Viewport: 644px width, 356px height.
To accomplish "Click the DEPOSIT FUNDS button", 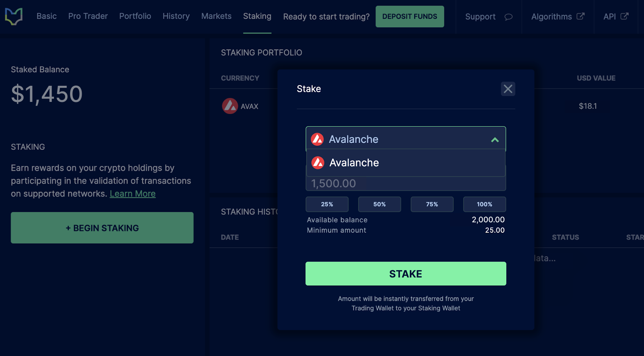I will 410,17.
